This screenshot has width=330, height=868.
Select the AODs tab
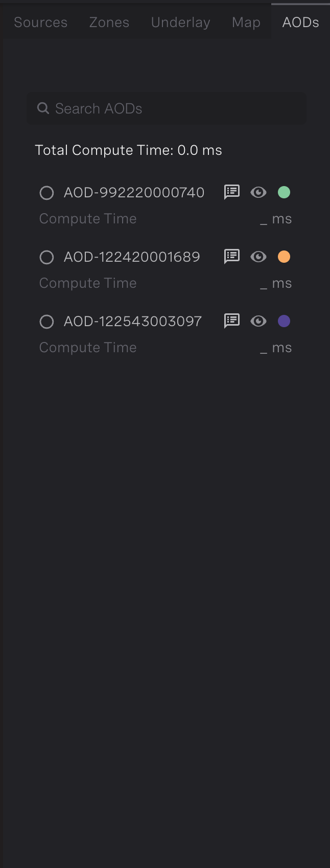(301, 22)
